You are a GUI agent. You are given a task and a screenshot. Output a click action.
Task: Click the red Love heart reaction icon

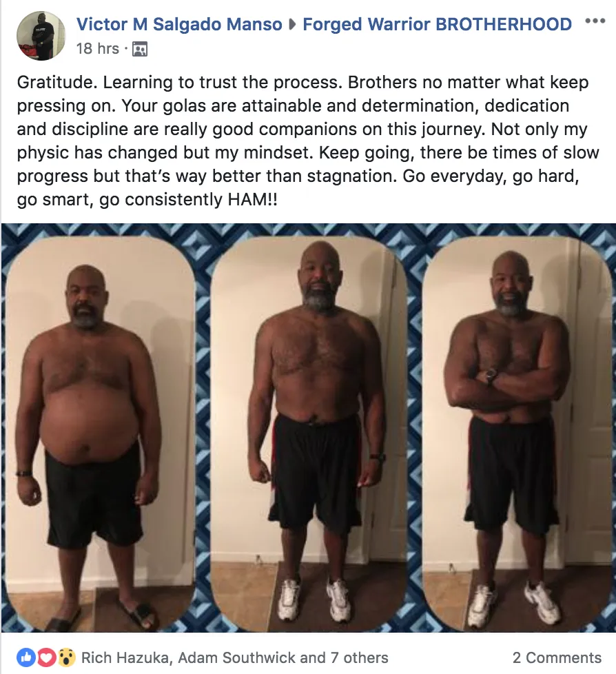(x=47, y=657)
